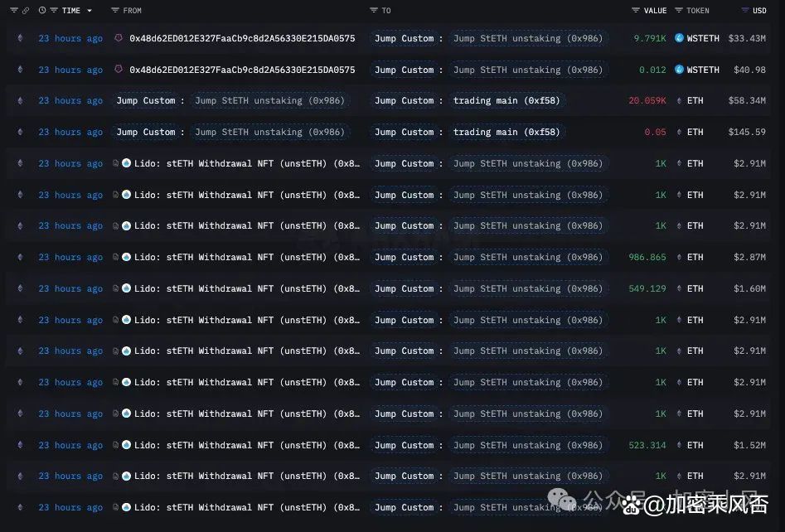Click the 0.05 value cell

point(656,132)
